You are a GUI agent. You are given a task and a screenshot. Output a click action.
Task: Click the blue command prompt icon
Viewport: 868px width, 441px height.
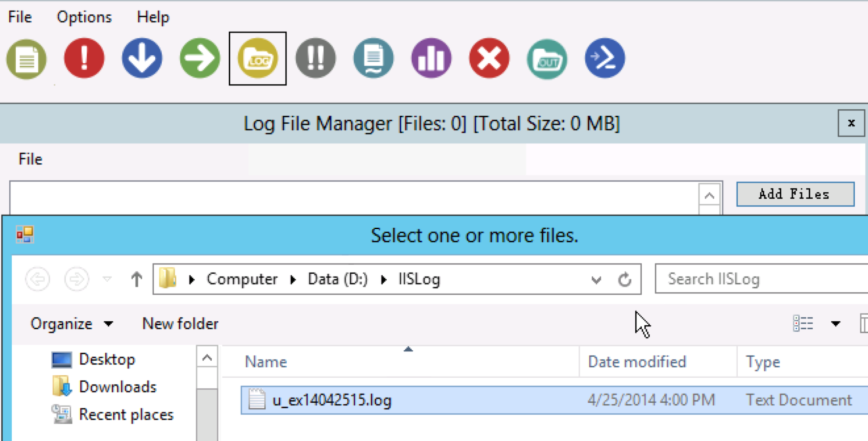[605, 59]
